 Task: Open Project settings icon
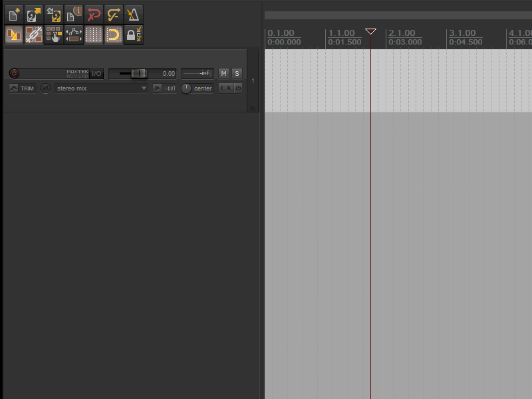74,15
